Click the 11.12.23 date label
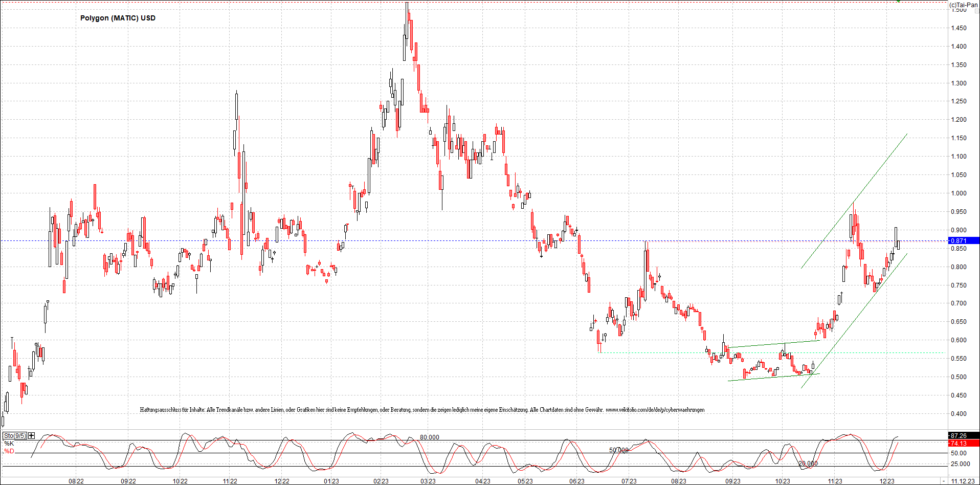 tap(963, 481)
